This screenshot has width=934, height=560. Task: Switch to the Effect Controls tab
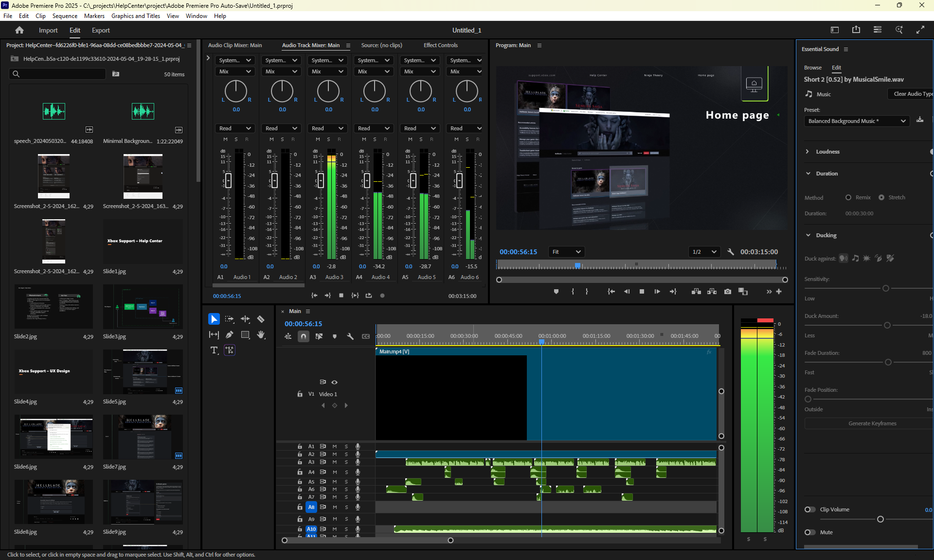point(440,45)
